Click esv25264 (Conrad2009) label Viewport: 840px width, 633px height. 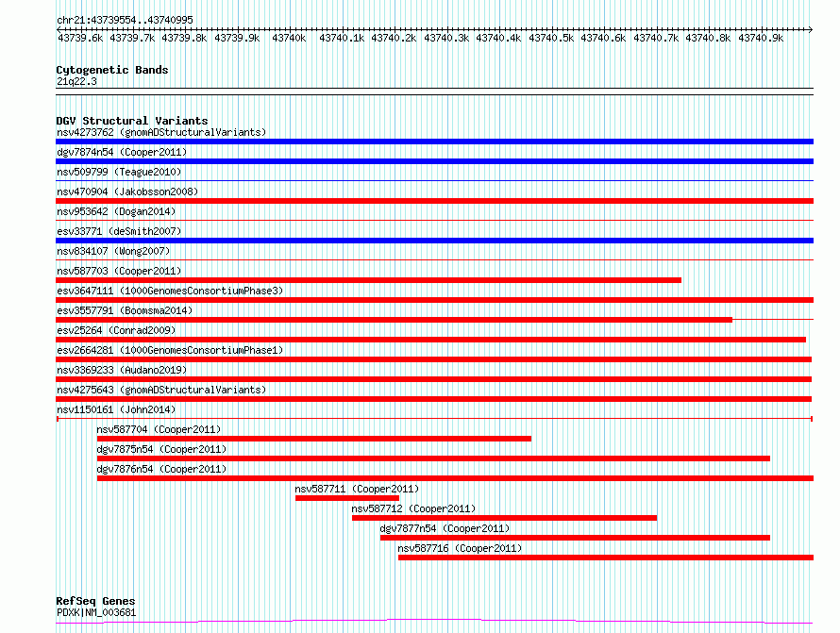click(116, 330)
